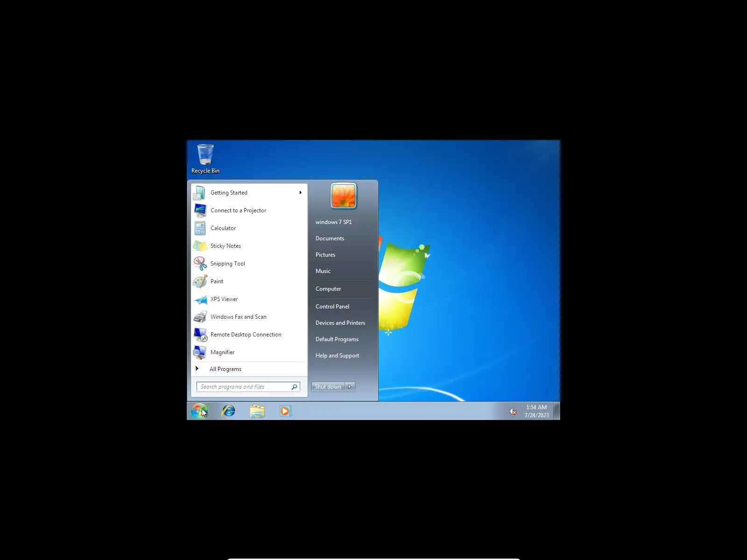Expand the Getting Started submenu arrow

coord(301,193)
